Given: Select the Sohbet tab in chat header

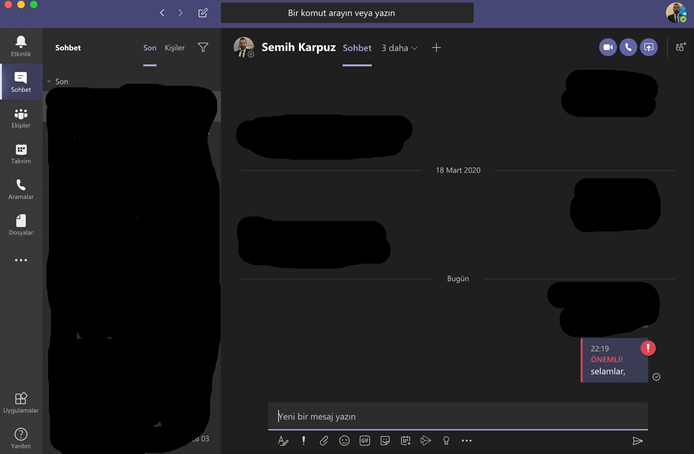Looking at the screenshot, I should (x=357, y=48).
